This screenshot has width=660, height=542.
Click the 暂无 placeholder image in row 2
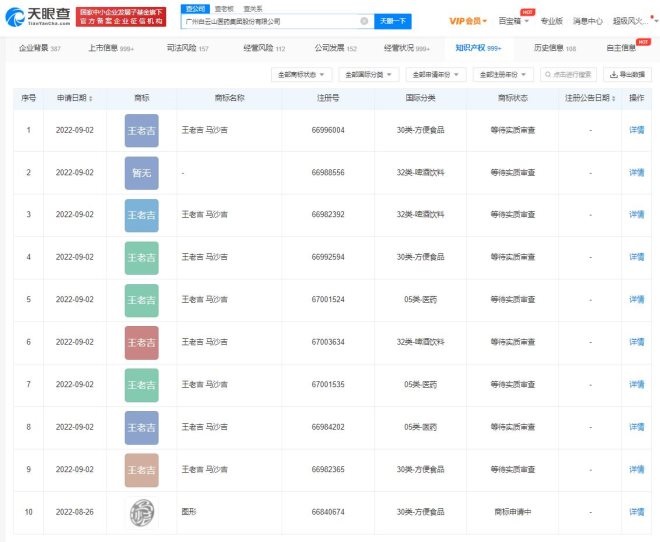142,172
